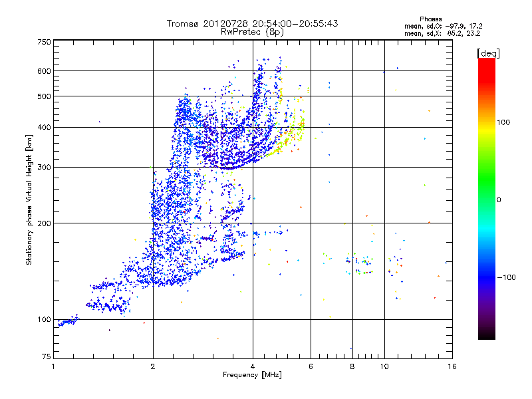Screen dimensions: 532x399
Task: Click the y-axis "600" tick label
Action: pos(44,71)
